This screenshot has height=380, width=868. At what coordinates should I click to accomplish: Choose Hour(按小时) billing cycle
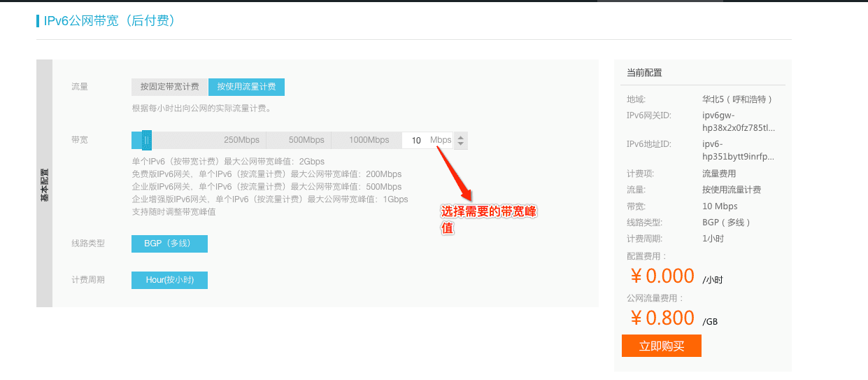pos(169,280)
